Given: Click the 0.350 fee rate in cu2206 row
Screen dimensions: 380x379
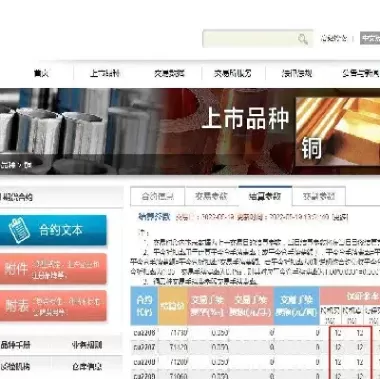Looking at the screenshot, I should [220, 333].
